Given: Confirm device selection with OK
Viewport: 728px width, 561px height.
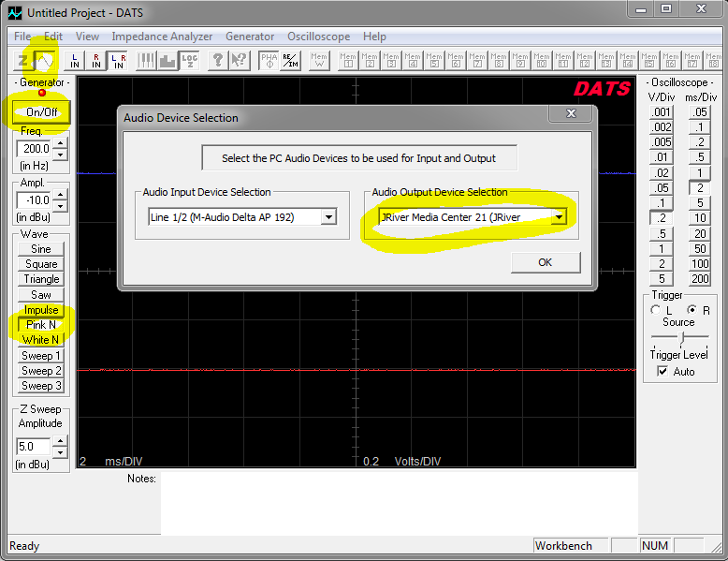Looking at the screenshot, I should (546, 262).
